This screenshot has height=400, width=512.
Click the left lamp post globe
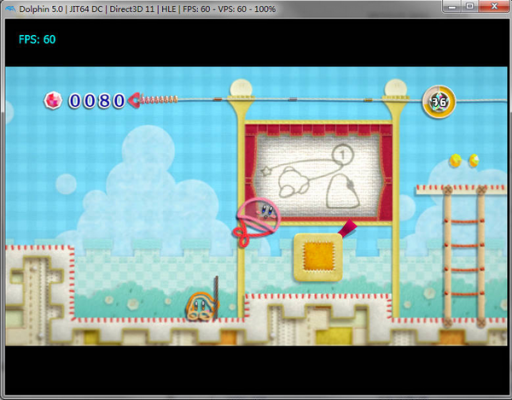(241, 88)
